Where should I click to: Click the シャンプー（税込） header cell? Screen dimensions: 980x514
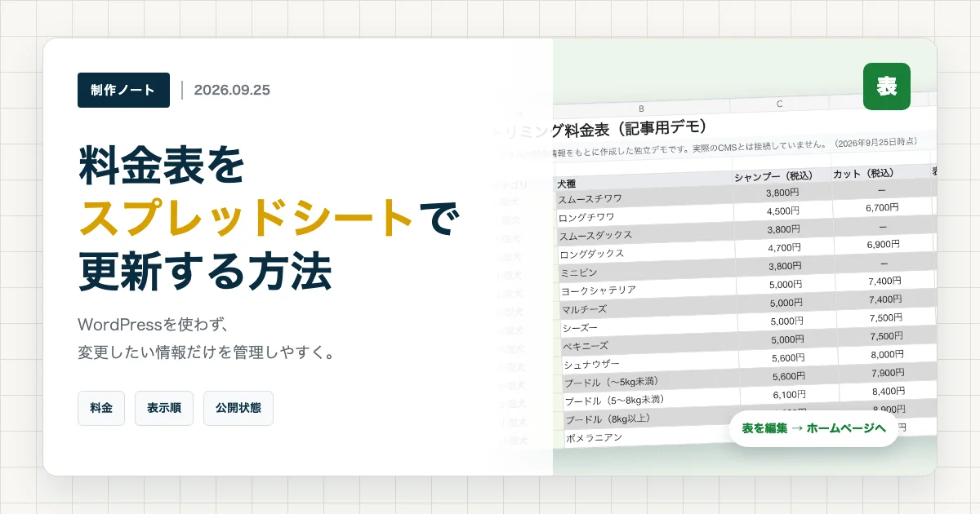782,175
